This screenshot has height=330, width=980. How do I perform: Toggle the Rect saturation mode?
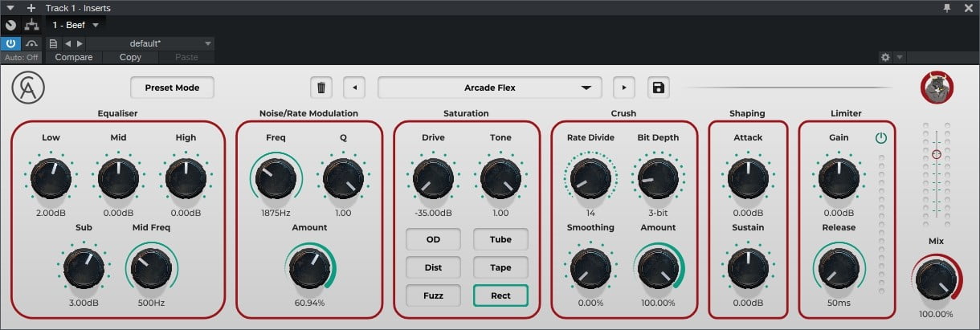[x=500, y=295]
